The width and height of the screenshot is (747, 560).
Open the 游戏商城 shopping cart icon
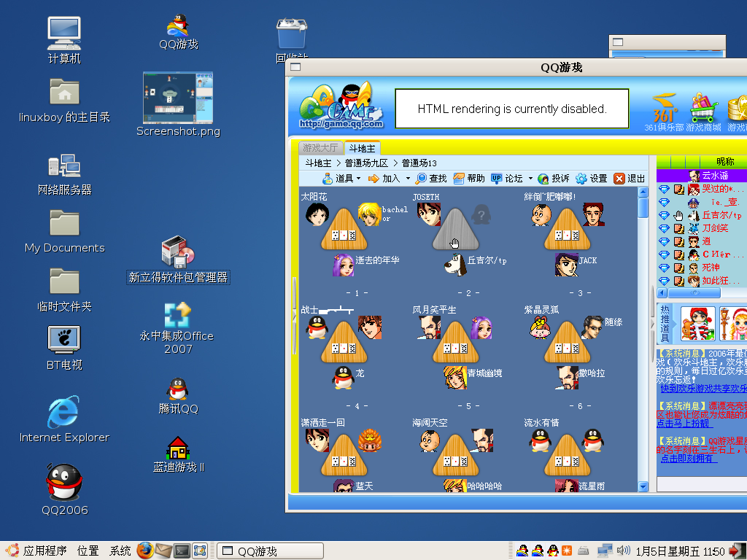point(703,112)
